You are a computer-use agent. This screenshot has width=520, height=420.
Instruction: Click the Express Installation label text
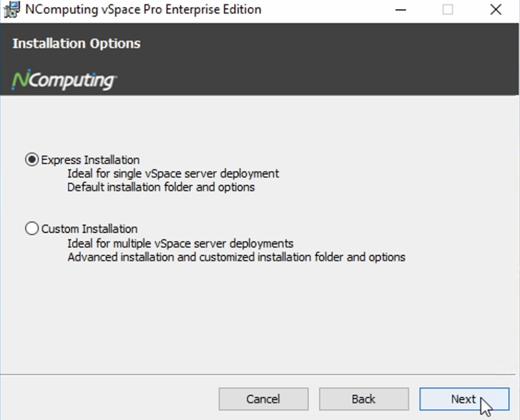tap(90, 160)
